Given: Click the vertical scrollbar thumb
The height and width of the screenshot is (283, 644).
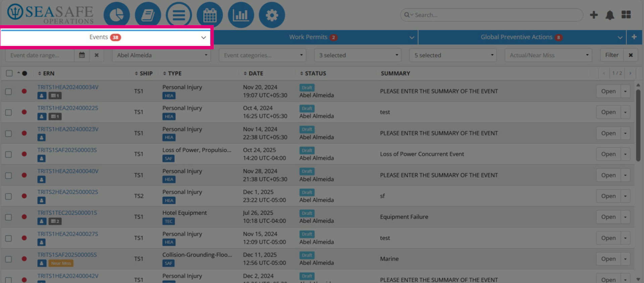Looking at the screenshot, I should pos(638,125).
